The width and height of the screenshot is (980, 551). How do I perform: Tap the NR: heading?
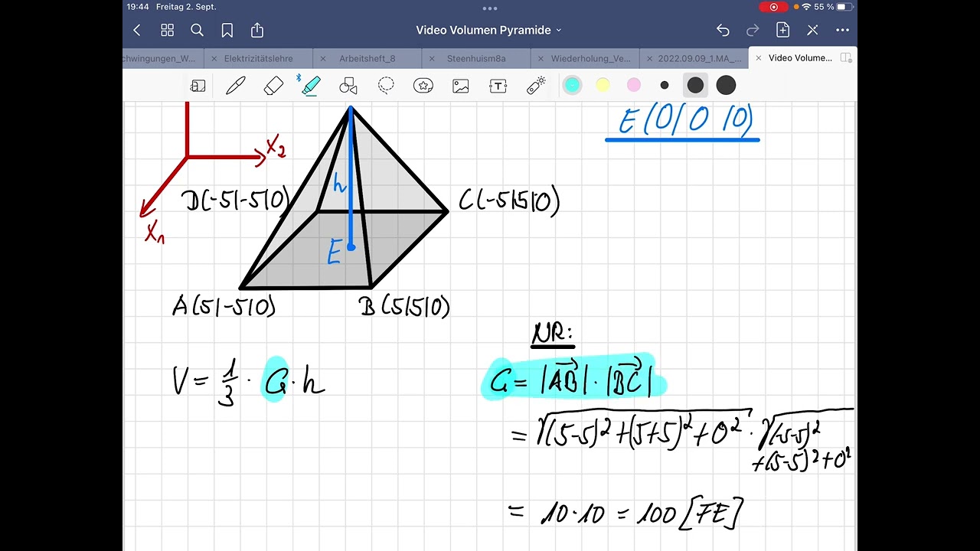[x=552, y=333]
